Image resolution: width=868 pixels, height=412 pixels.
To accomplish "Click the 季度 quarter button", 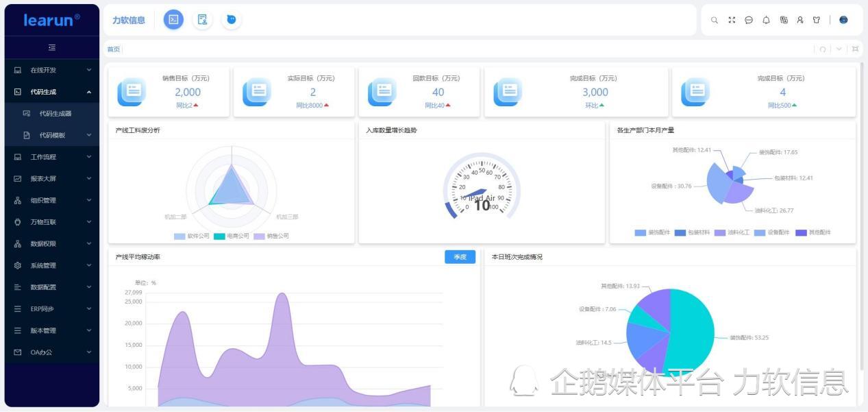I will click(460, 257).
